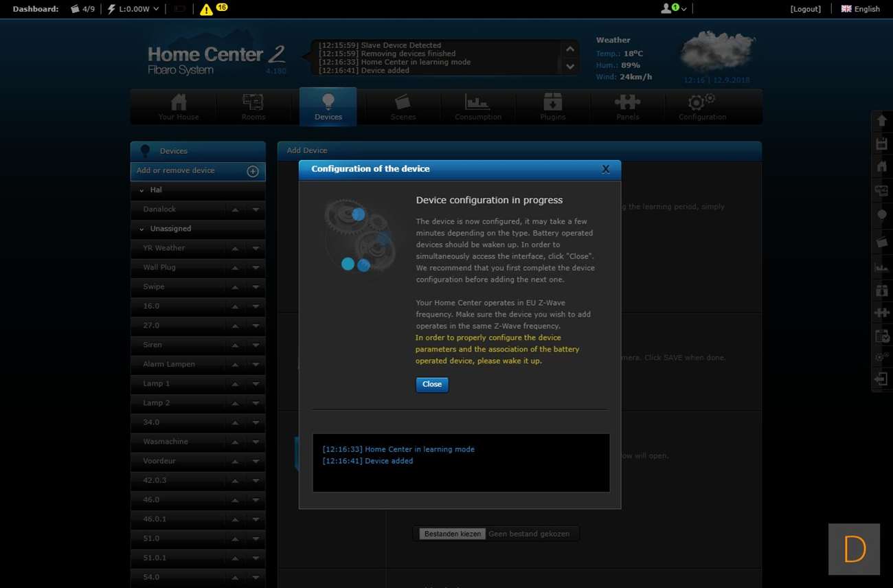
Task: Click the plus icon to add or remove device
Action: pyautogui.click(x=253, y=171)
